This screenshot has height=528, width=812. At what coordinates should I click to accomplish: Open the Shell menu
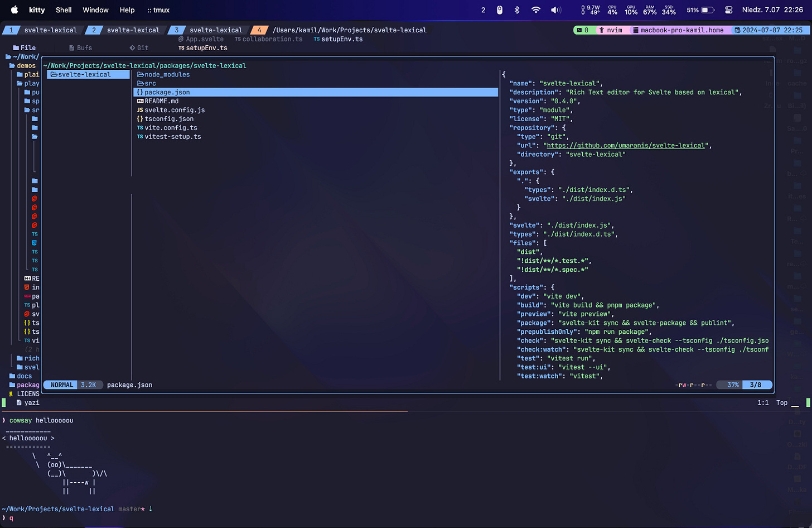(64, 9)
